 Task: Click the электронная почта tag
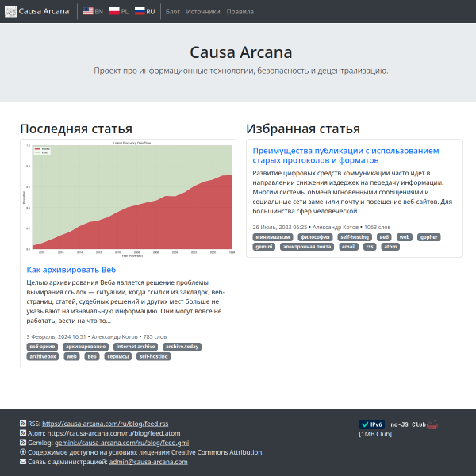[x=307, y=247]
